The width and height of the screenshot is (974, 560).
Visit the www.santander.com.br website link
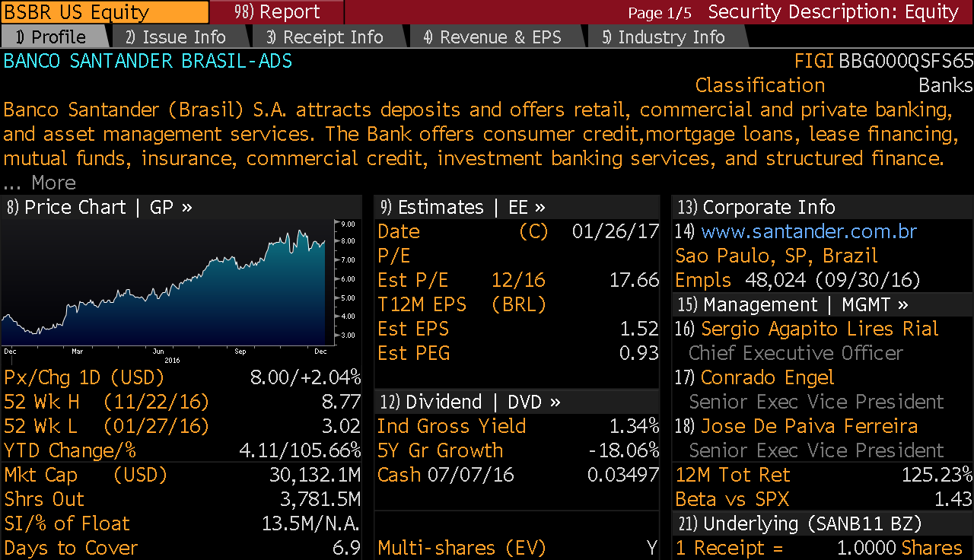click(x=809, y=231)
